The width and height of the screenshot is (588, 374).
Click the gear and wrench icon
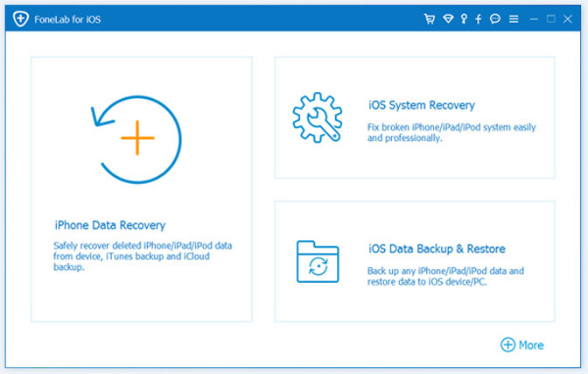(318, 117)
